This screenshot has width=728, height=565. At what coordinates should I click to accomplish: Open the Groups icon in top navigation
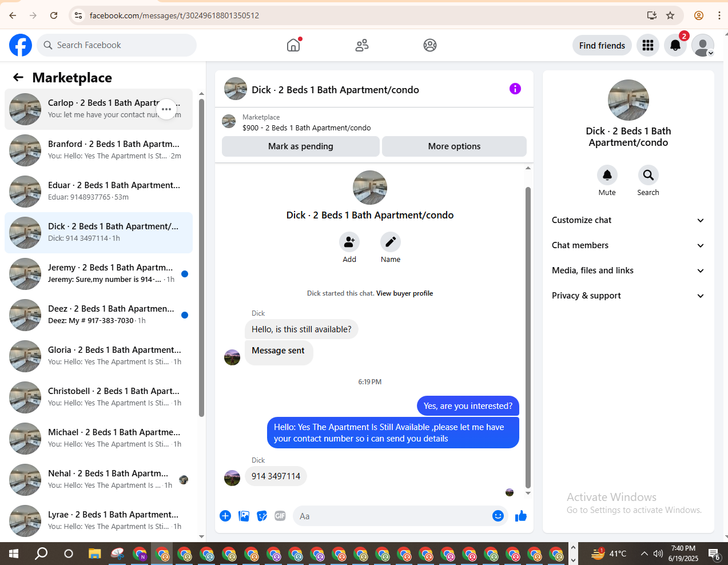[x=430, y=45]
